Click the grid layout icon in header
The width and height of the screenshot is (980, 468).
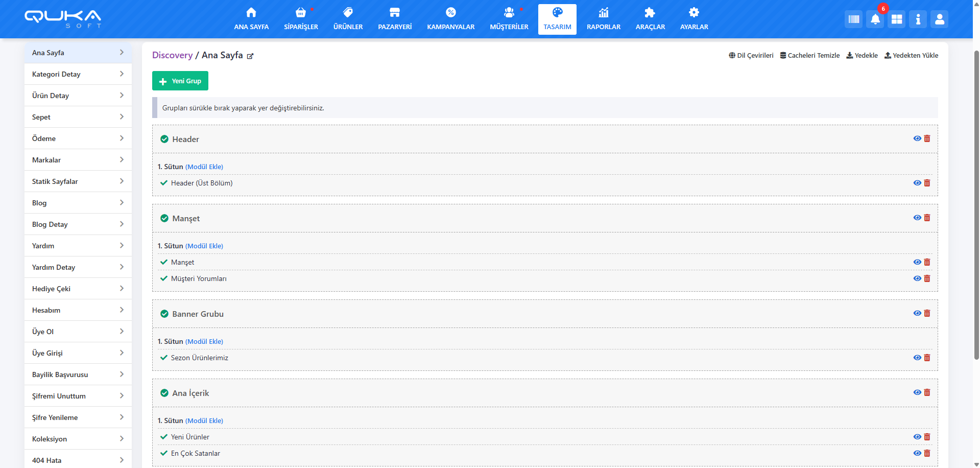point(896,19)
